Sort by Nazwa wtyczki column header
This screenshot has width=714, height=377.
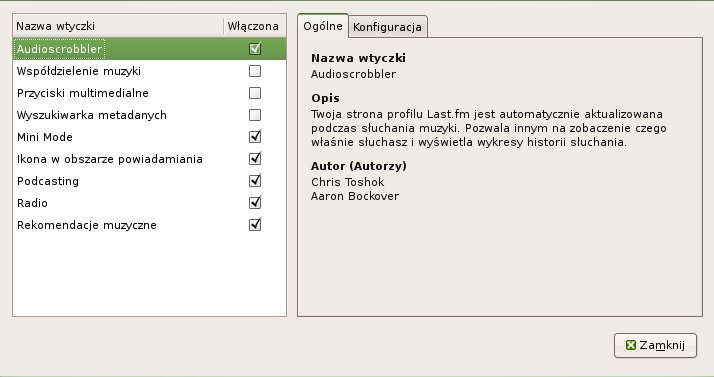(118, 26)
